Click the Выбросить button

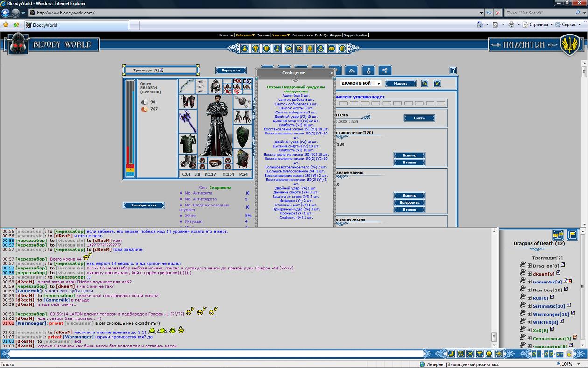coord(409,203)
